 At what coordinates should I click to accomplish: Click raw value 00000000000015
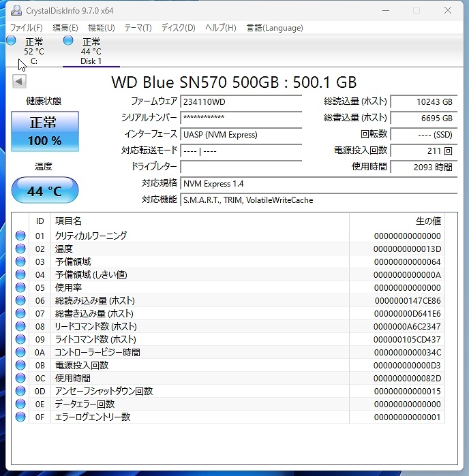[407, 392]
